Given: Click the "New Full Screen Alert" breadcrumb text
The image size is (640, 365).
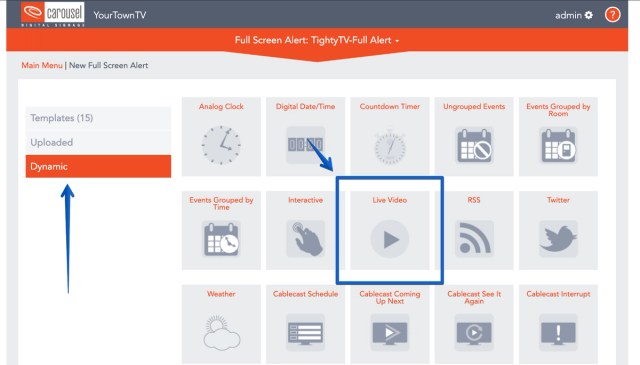Looking at the screenshot, I should pos(109,65).
